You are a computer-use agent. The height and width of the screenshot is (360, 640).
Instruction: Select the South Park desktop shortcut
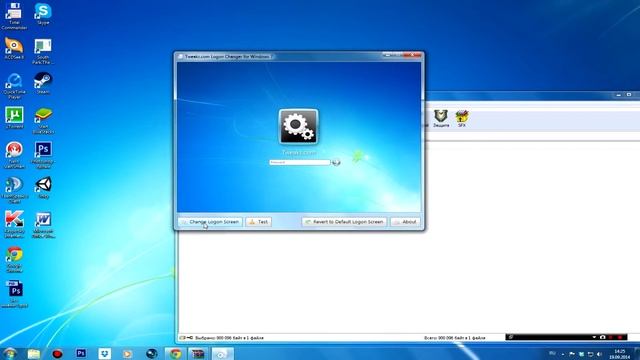(43, 51)
